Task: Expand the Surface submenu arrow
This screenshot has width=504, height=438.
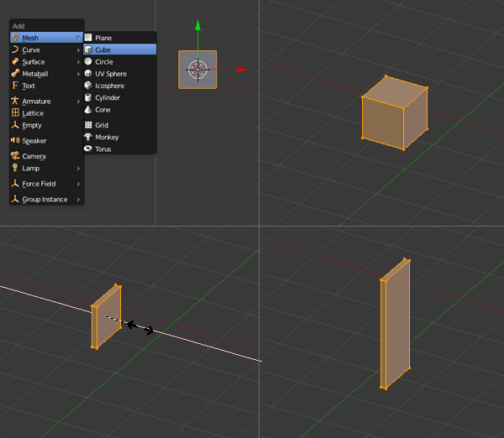Action: click(78, 61)
